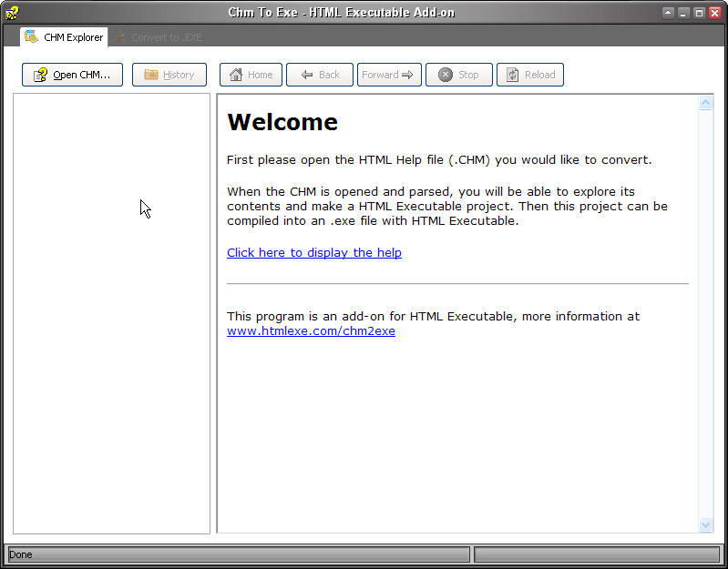The width and height of the screenshot is (728, 569).
Task: Open the History list button
Action: [x=169, y=75]
